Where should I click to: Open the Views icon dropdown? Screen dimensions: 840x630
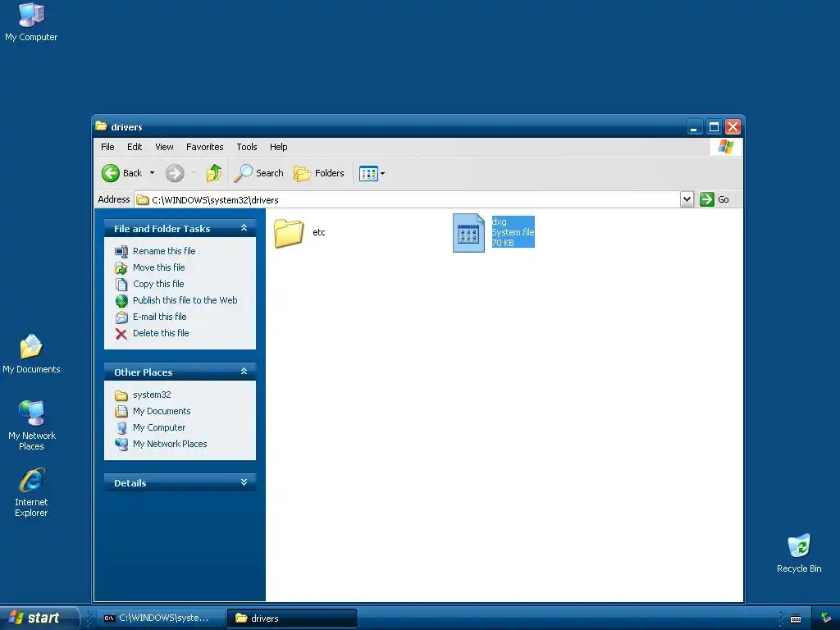(372, 173)
